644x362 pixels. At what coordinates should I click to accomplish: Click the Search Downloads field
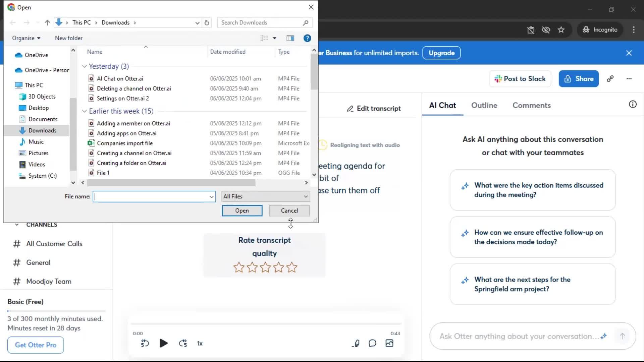[x=260, y=22]
